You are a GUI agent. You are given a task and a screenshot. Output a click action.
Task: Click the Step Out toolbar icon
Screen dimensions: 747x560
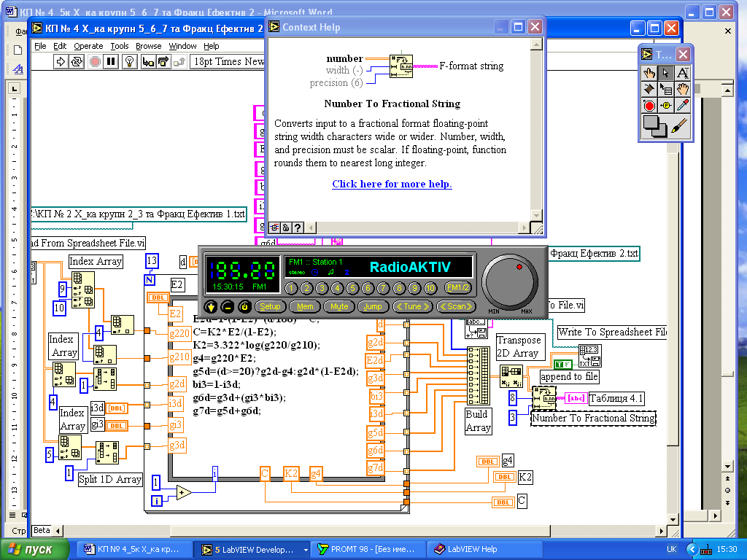179,61
